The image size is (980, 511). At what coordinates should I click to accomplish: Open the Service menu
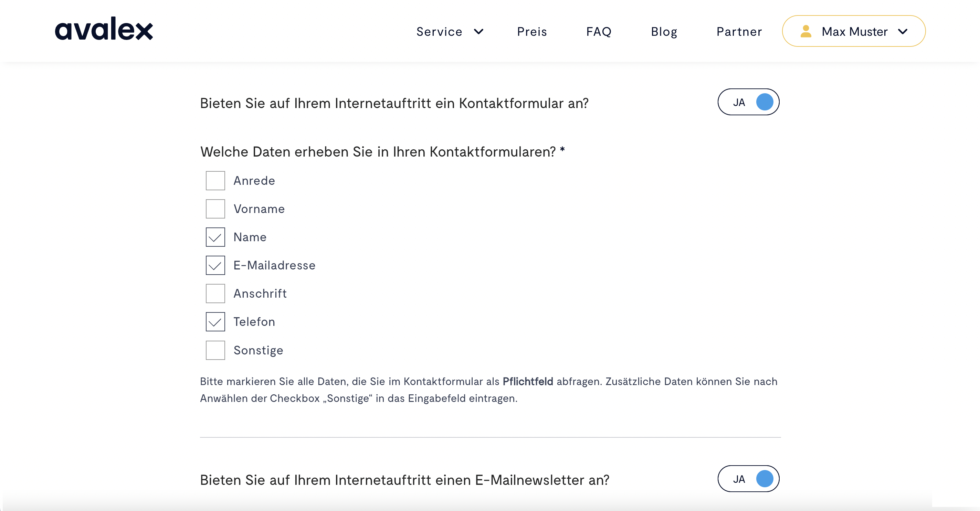click(440, 32)
